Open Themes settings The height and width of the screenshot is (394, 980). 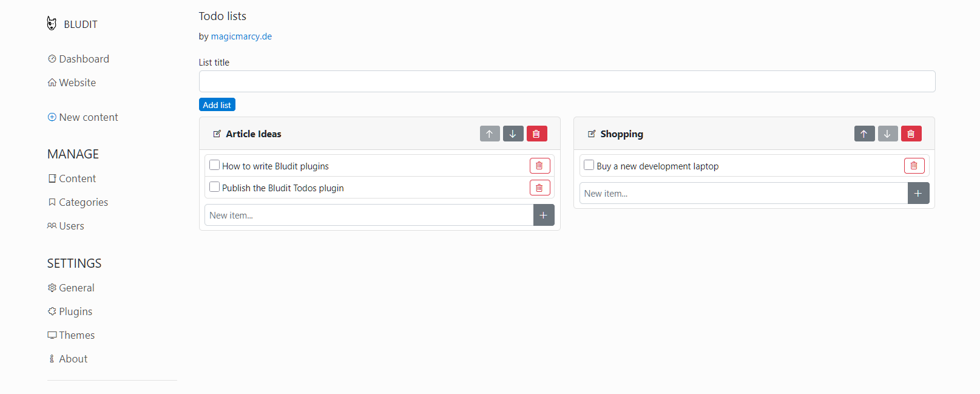[x=71, y=335]
